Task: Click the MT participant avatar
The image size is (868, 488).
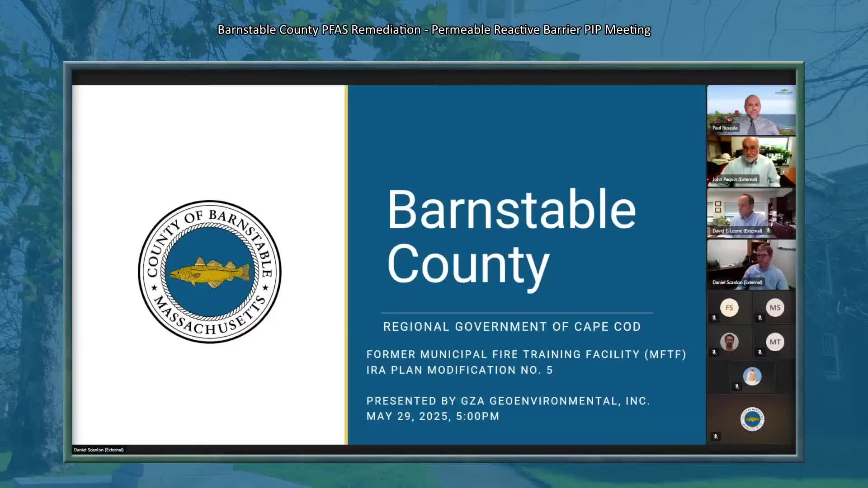Action: (x=775, y=342)
